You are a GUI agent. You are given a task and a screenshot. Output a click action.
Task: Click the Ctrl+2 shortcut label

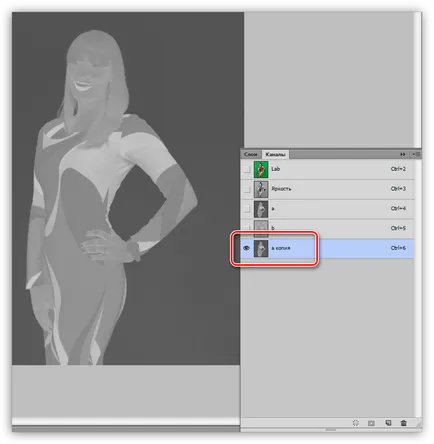pyautogui.click(x=398, y=169)
